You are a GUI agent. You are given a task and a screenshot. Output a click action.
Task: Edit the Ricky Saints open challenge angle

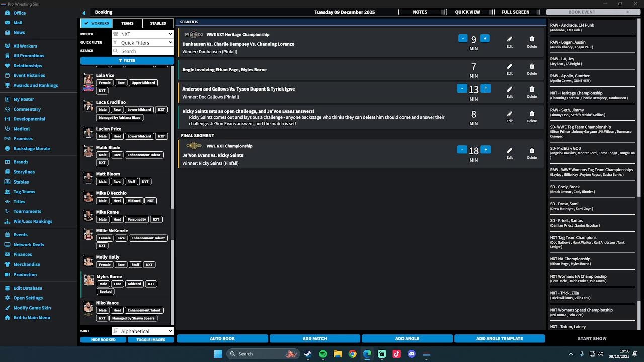510,117
